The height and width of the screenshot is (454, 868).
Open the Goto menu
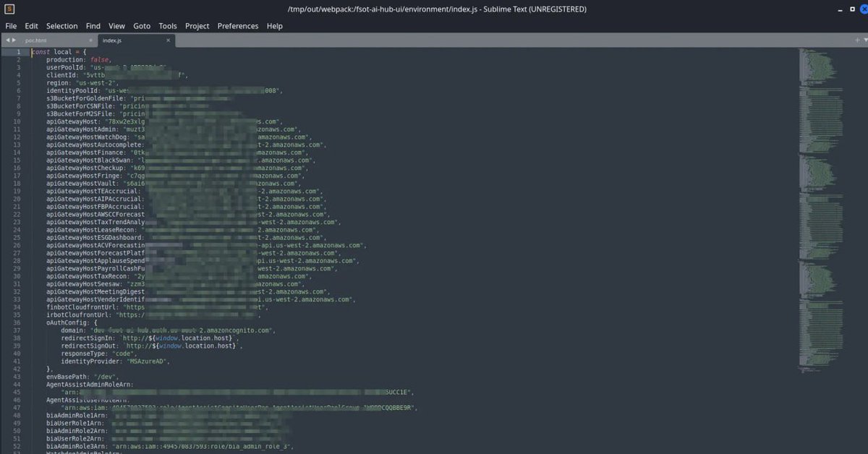[142, 26]
